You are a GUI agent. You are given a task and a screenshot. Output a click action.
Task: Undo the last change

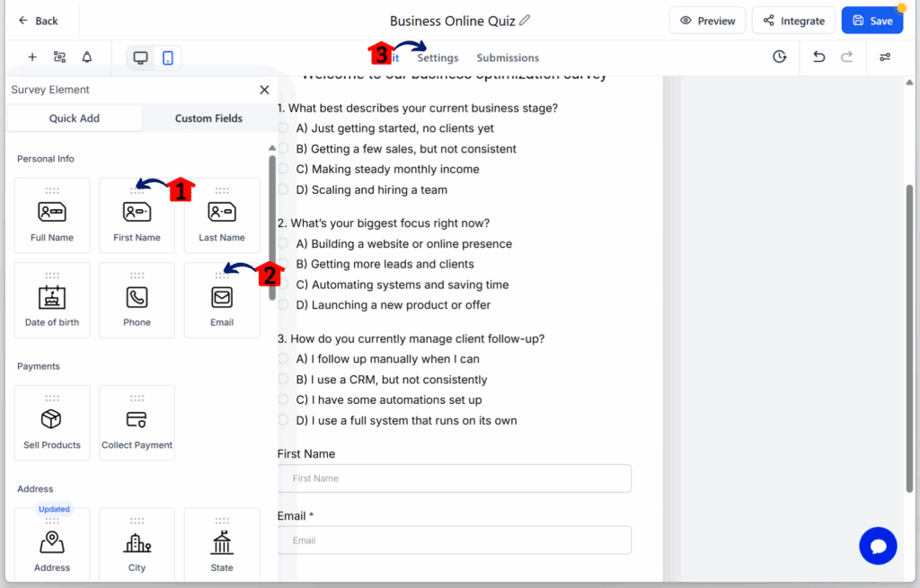point(819,57)
